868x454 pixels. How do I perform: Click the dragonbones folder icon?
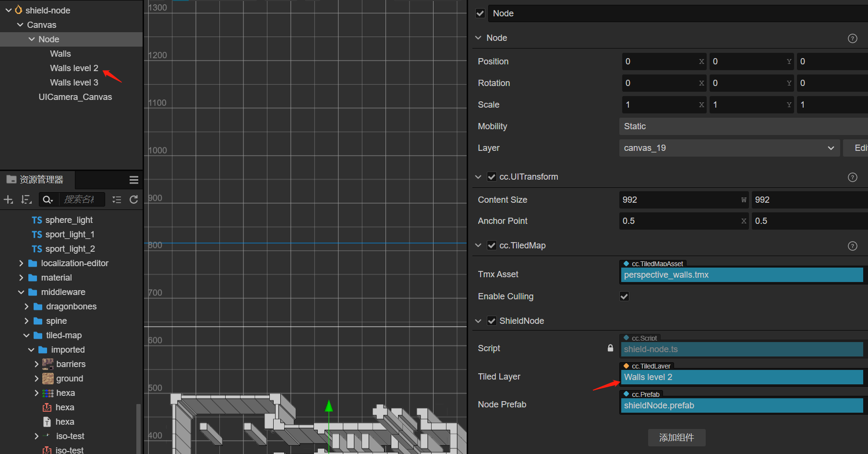click(x=38, y=307)
